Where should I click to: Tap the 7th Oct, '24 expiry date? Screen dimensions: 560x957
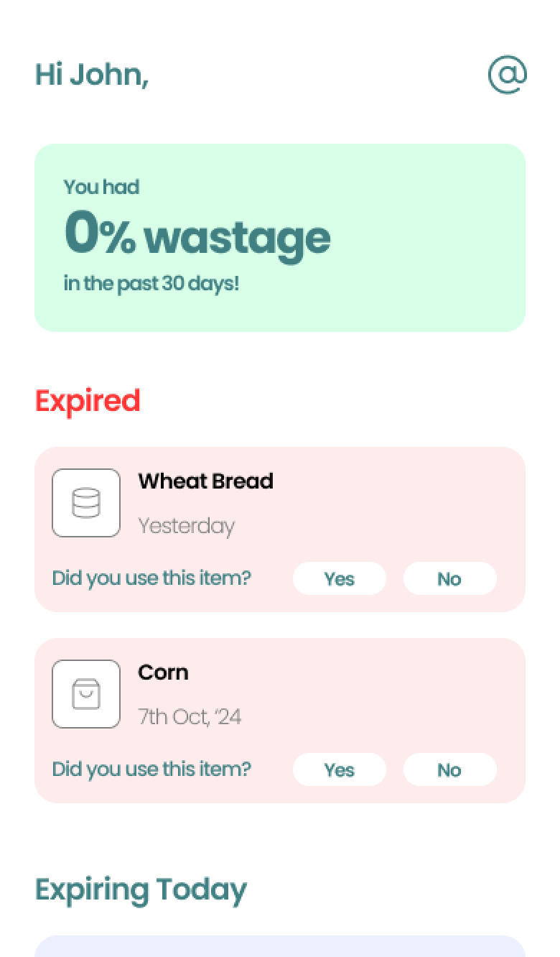tap(190, 716)
